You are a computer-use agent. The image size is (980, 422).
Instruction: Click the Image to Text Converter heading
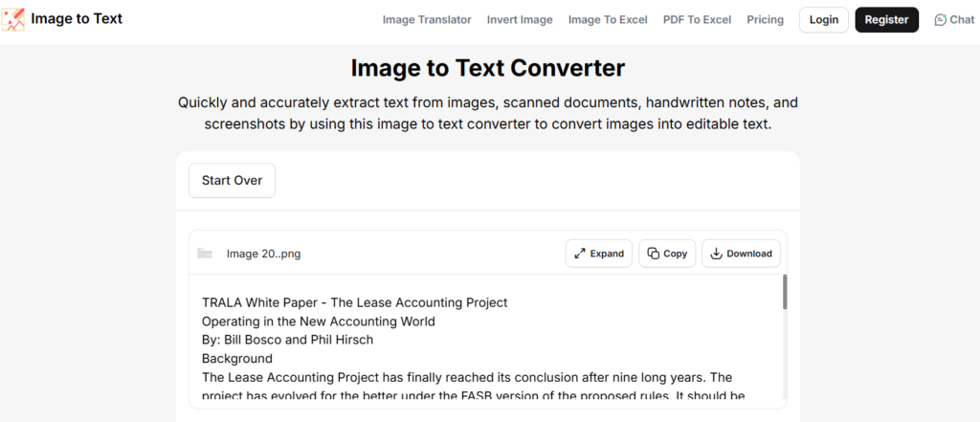(x=488, y=68)
